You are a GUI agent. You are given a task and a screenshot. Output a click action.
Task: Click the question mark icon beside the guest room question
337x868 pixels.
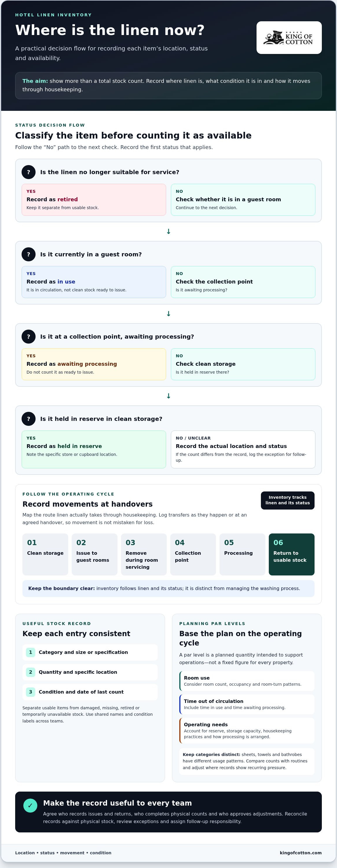pos(29,254)
